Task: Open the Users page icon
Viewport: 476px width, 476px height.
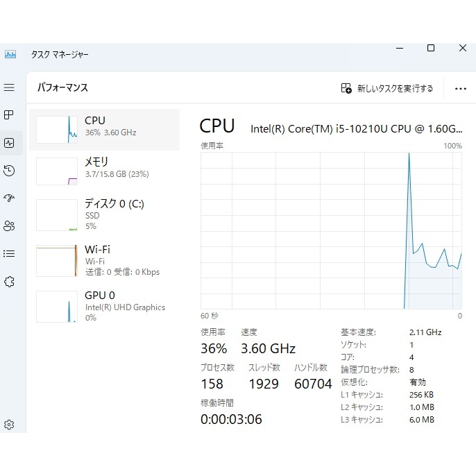Action: (x=9, y=226)
